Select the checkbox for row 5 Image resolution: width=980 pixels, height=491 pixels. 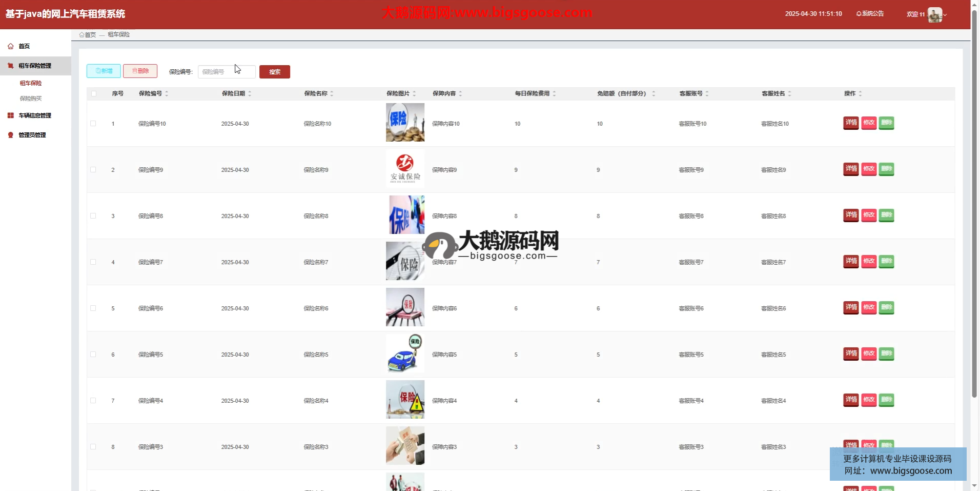click(x=93, y=308)
